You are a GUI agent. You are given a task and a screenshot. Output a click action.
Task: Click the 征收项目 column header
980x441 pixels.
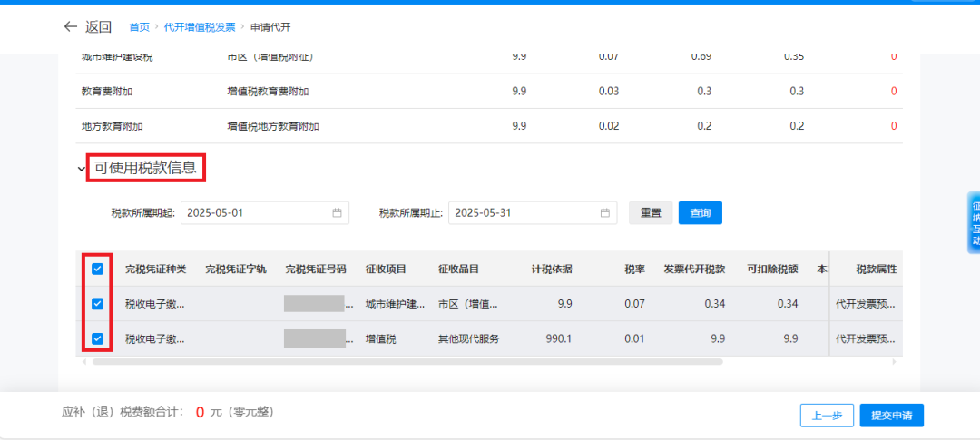386,269
